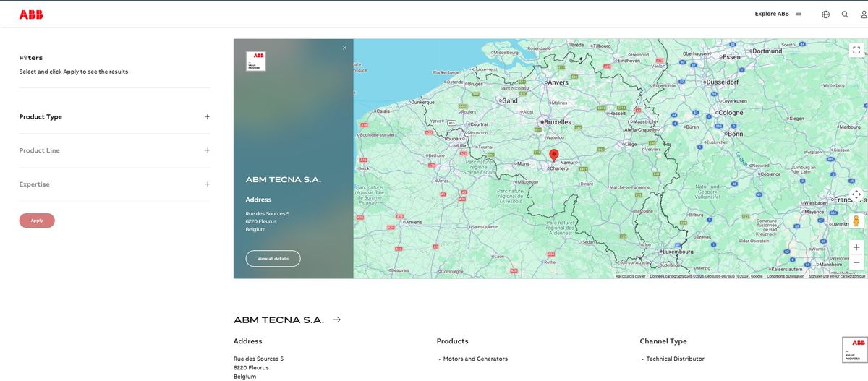This screenshot has width=868, height=381.
Task: Click the ABB logo in the header
Action: coord(31,14)
